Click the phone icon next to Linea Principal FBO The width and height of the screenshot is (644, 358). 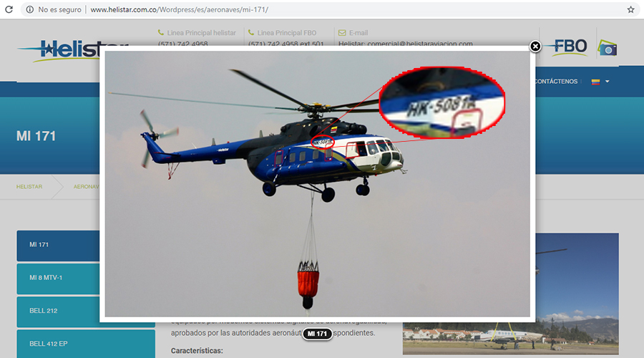pos(251,32)
